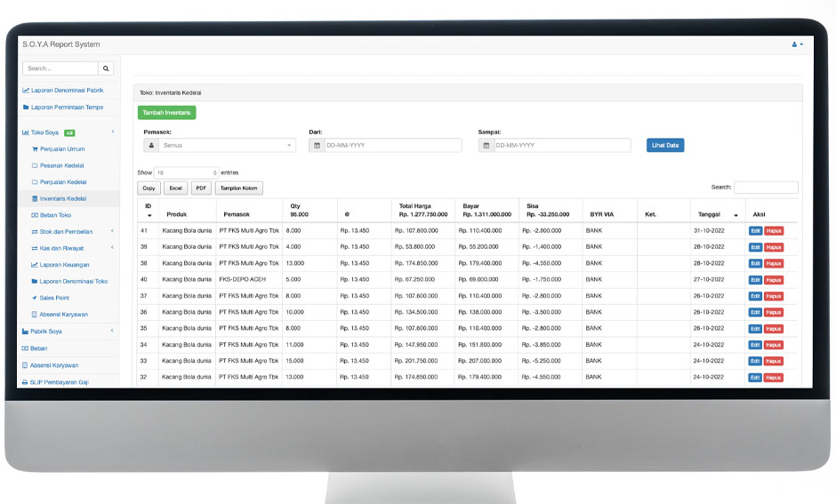The width and height of the screenshot is (836, 504).
Task: Click the Beban money icon in sidebar
Action: pos(25,348)
